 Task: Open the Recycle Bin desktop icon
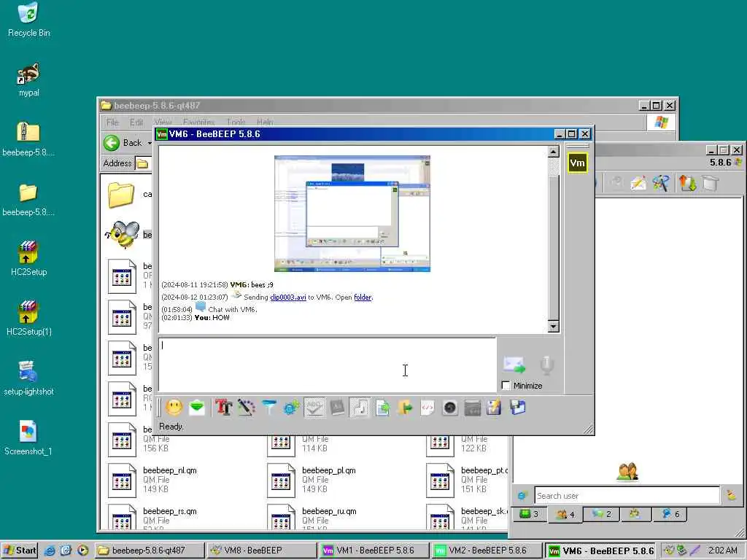click(28, 20)
